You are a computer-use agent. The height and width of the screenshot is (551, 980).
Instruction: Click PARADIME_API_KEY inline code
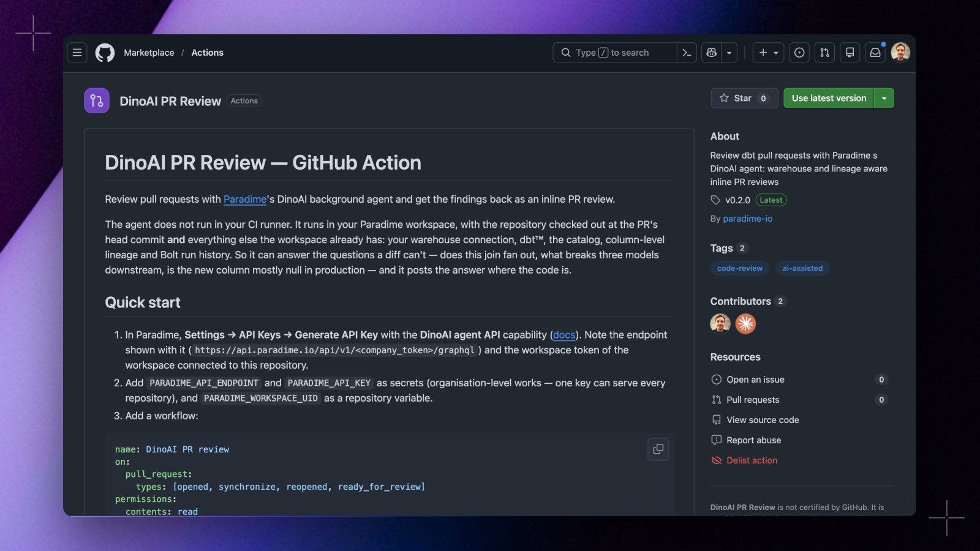click(329, 383)
